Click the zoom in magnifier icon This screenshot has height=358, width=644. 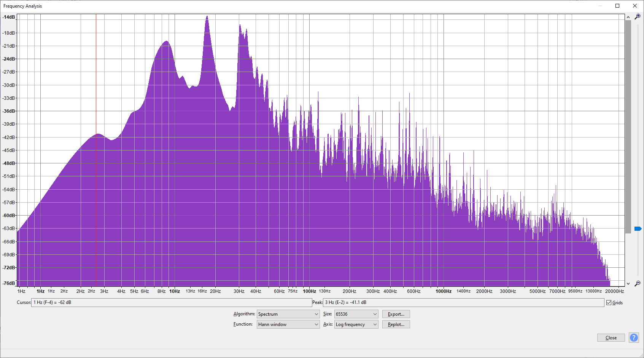click(x=638, y=17)
